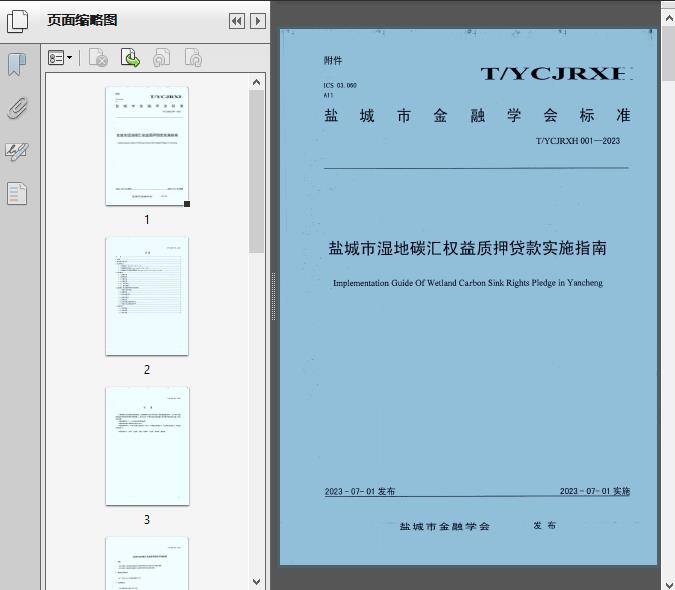Image resolution: width=675 pixels, height=590 pixels.
Task: Select the partially visible page 4 thumbnail
Action: click(x=147, y=563)
